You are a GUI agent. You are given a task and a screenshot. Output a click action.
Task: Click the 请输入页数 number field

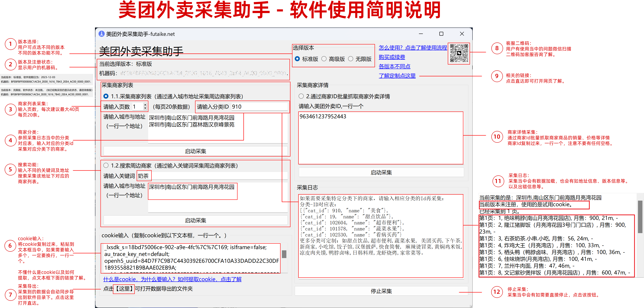pos(137,107)
